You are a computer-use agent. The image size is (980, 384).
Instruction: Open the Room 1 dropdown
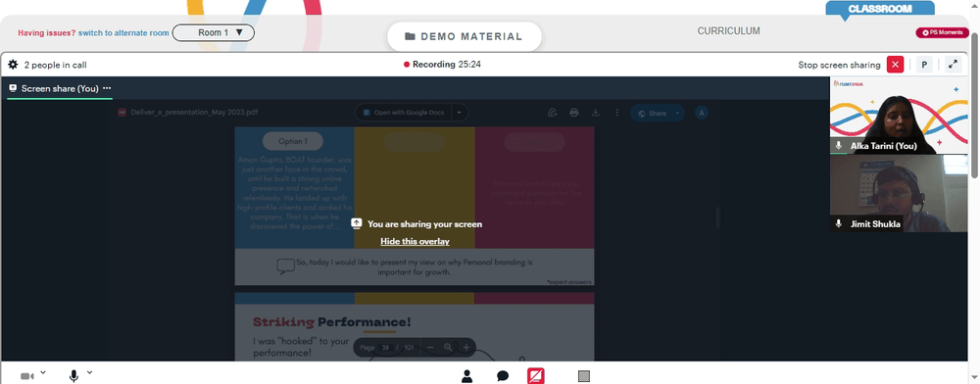pos(213,32)
